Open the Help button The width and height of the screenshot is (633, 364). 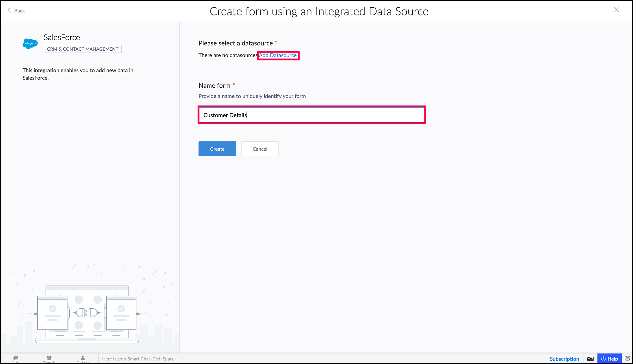609,359
